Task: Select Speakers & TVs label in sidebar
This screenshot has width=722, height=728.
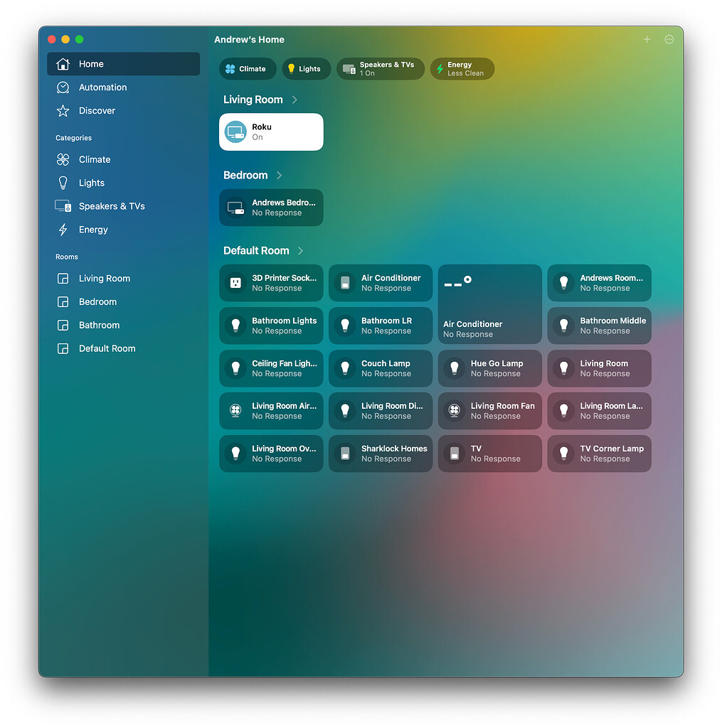Action: 112,206
